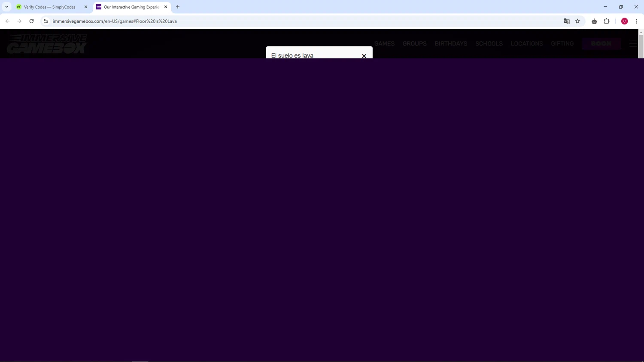The width and height of the screenshot is (644, 362).
Task: Click the 'El suelo es lava' popup title
Action: click(292, 55)
